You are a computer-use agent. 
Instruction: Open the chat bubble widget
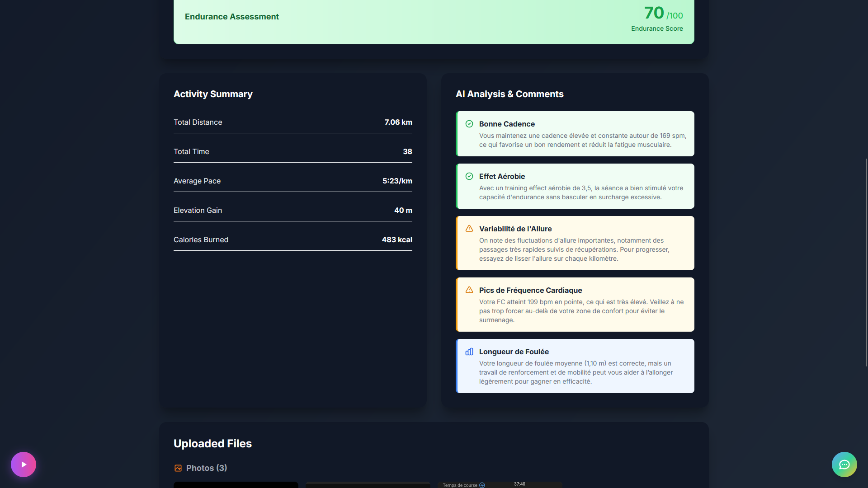[x=844, y=465]
